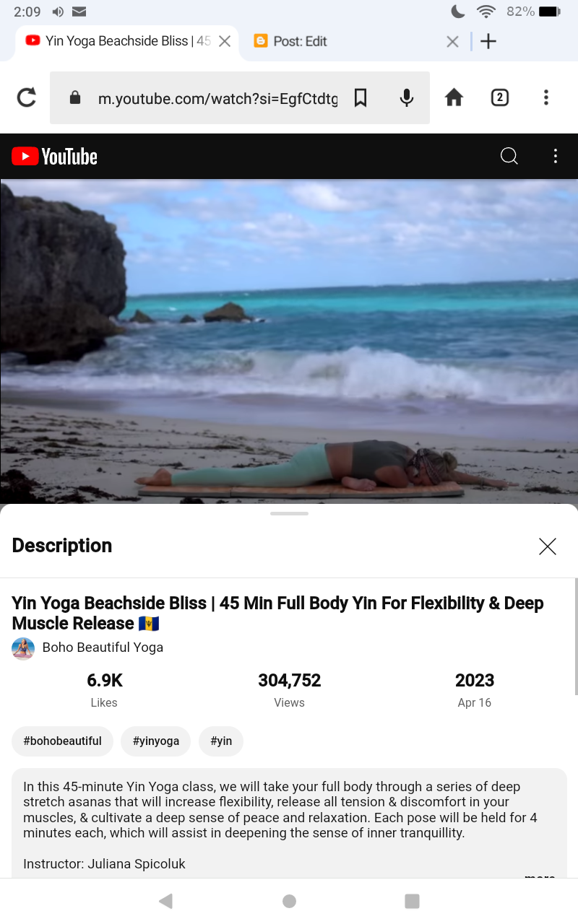The height and width of the screenshot is (924, 578).
Task: Open YouTube header three-dot menu
Action: [x=555, y=156]
